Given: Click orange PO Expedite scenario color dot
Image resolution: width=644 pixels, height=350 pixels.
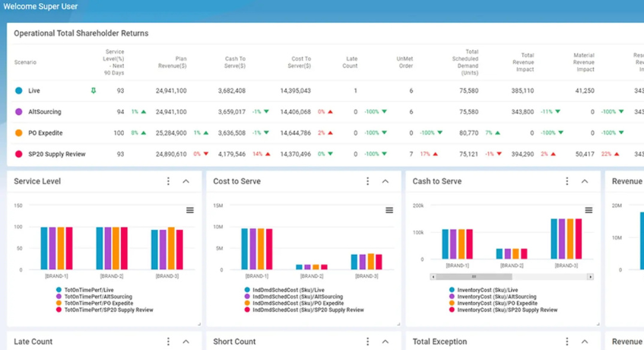Looking at the screenshot, I should (19, 133).
